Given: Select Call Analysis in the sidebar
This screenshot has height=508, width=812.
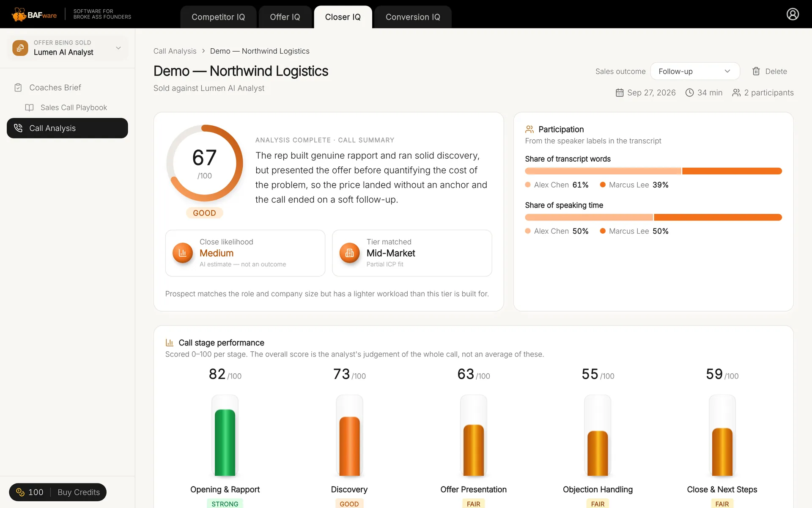Looking at the screenshot, I should (x=67, y=128).
